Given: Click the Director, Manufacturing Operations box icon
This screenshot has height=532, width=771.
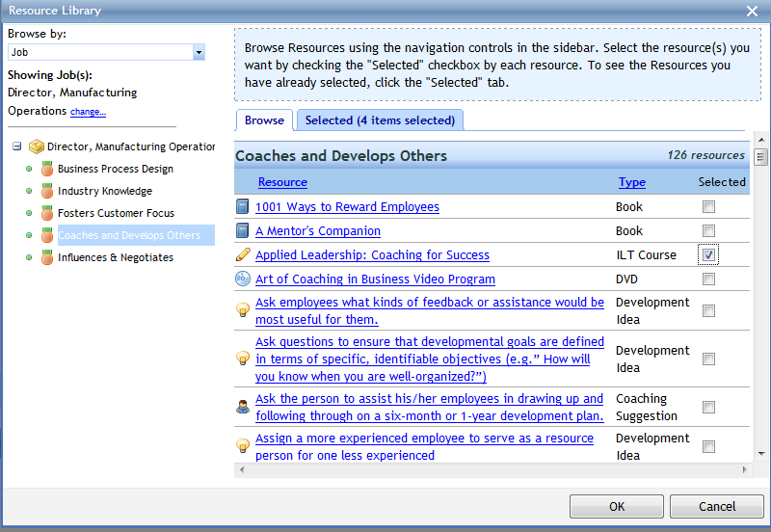Looking at the screenshot, I should point(37,146).
